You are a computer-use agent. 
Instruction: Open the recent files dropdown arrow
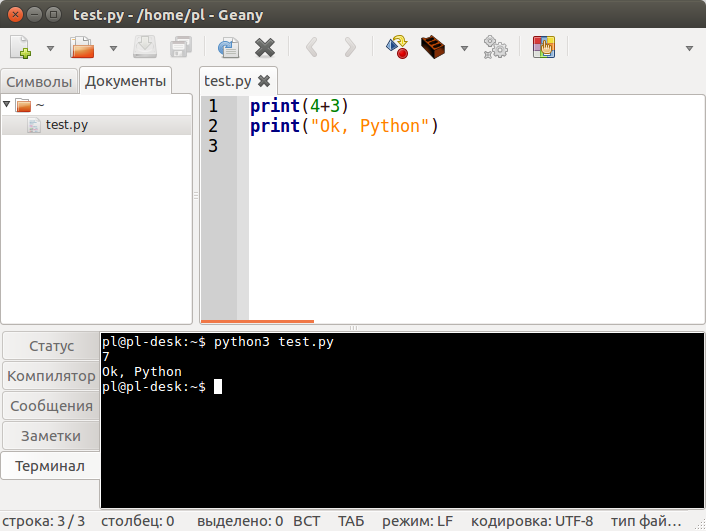pyautogui.click(x=113, y=48)
